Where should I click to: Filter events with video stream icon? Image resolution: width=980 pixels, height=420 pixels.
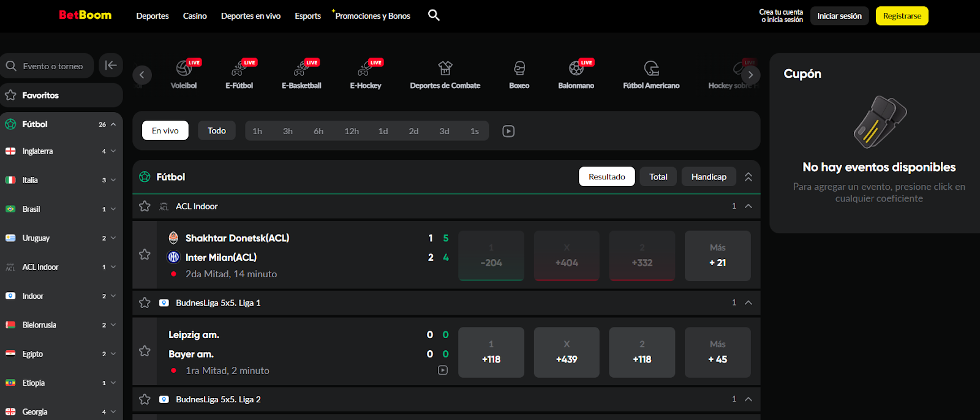point(508,131)
